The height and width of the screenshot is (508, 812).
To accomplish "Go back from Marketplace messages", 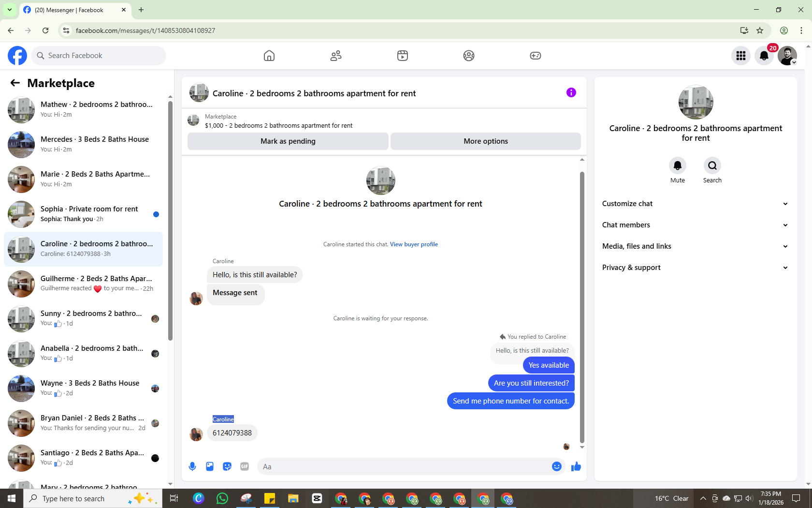I will click(x=15, y=83).
